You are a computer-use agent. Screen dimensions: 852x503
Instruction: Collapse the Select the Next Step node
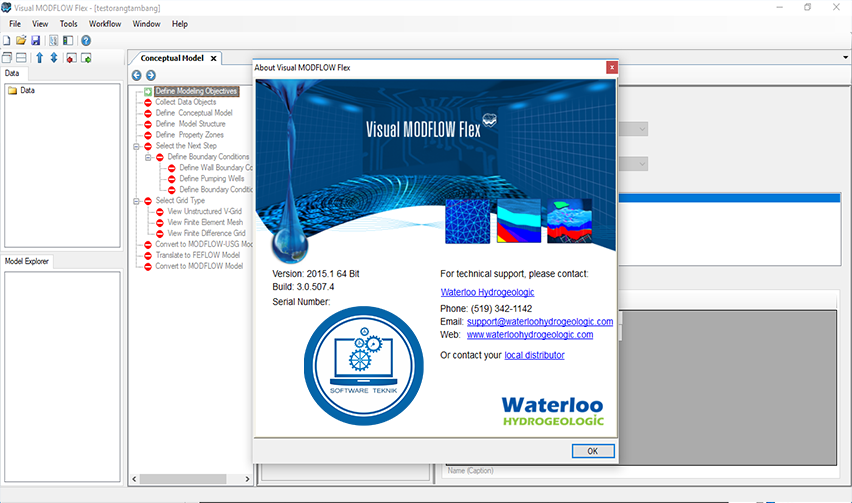(x=136, y=146)
